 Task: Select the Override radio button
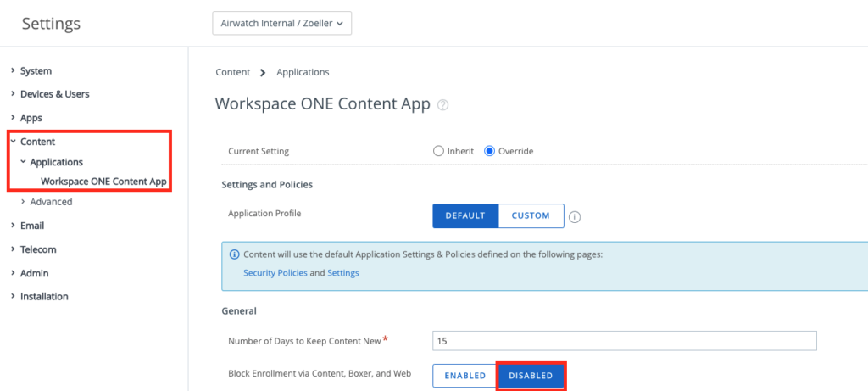489,151
